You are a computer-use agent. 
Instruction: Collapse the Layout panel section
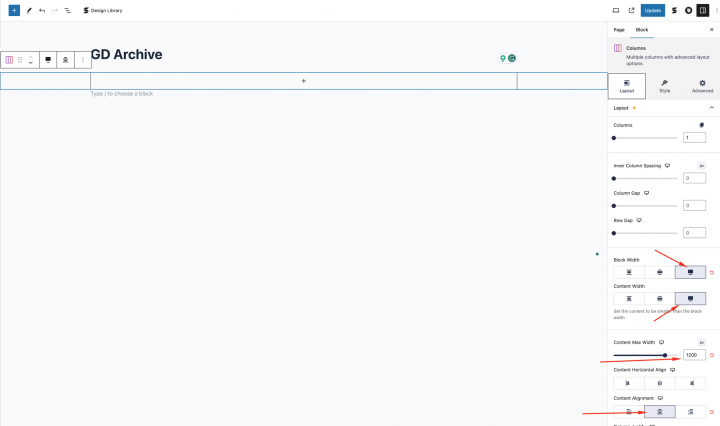[x=711, y=107]
